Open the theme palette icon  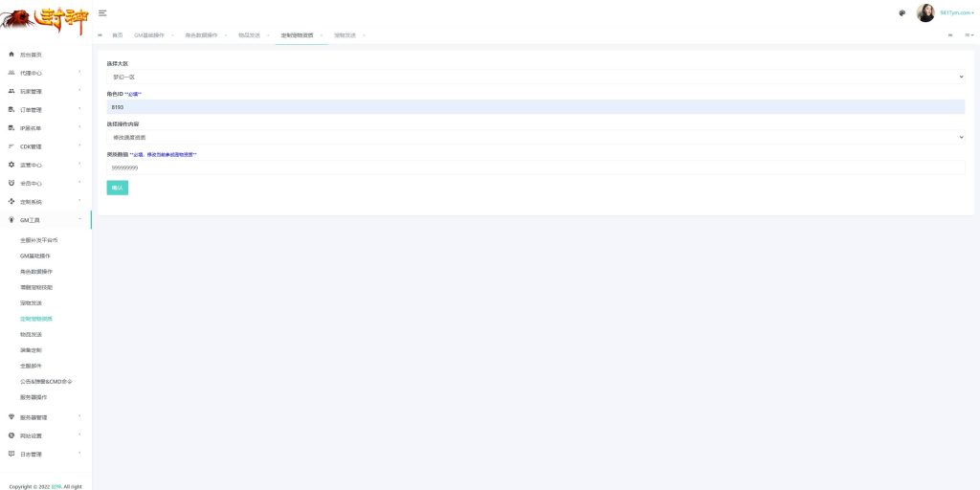902,12
